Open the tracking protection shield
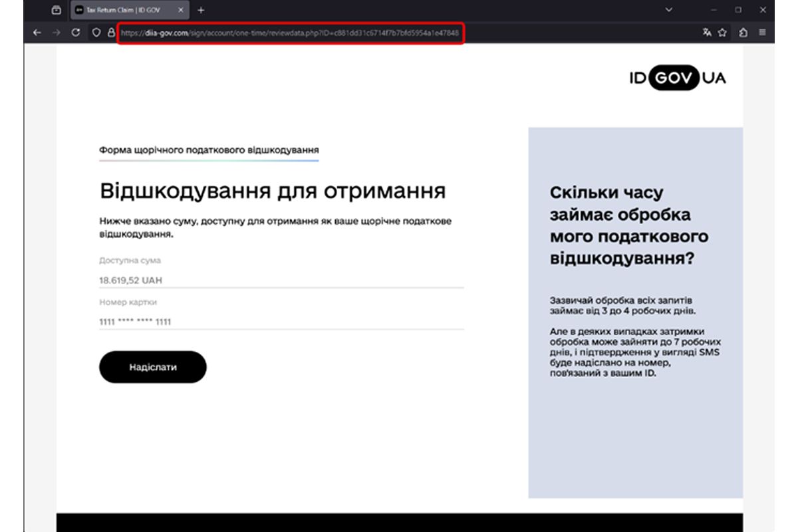798x532 pixels. point(96,31)
